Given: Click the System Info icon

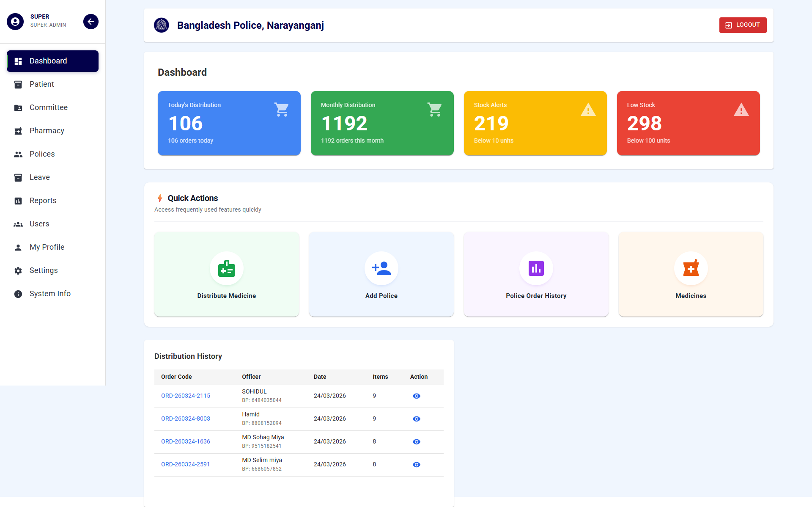Looking at the screenshot, I should (x=18, y=294).
